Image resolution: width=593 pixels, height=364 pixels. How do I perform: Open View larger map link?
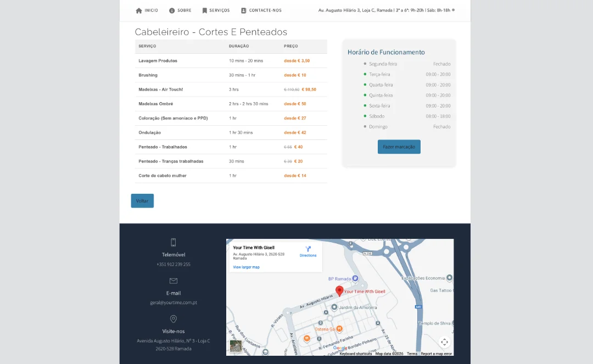(246, 267)
